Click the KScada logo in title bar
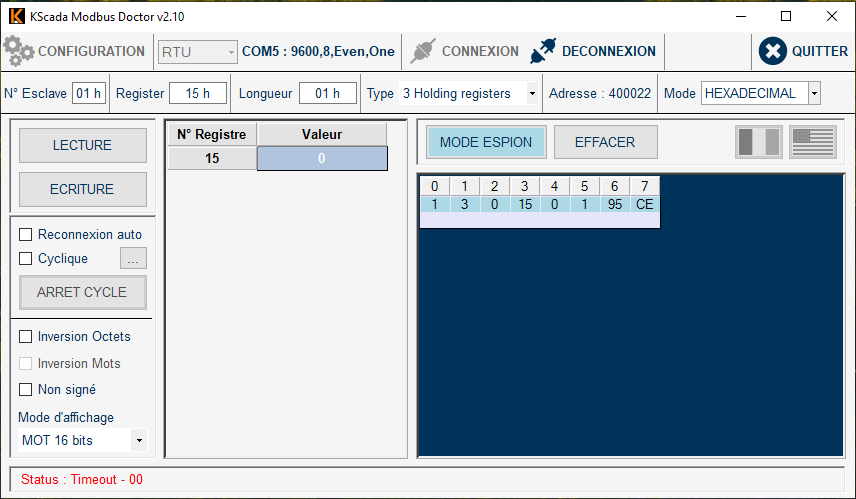The image size is (856, 499). click(16, 17)
